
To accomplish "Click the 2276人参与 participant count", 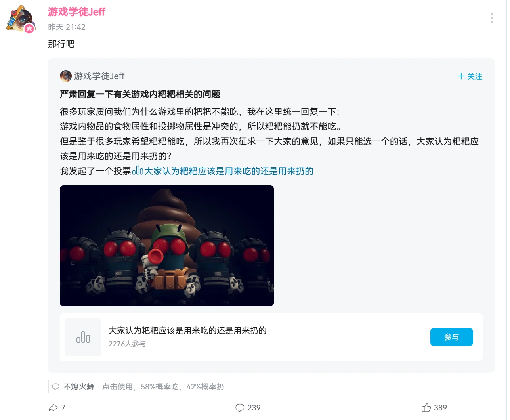I will (127, 344).
